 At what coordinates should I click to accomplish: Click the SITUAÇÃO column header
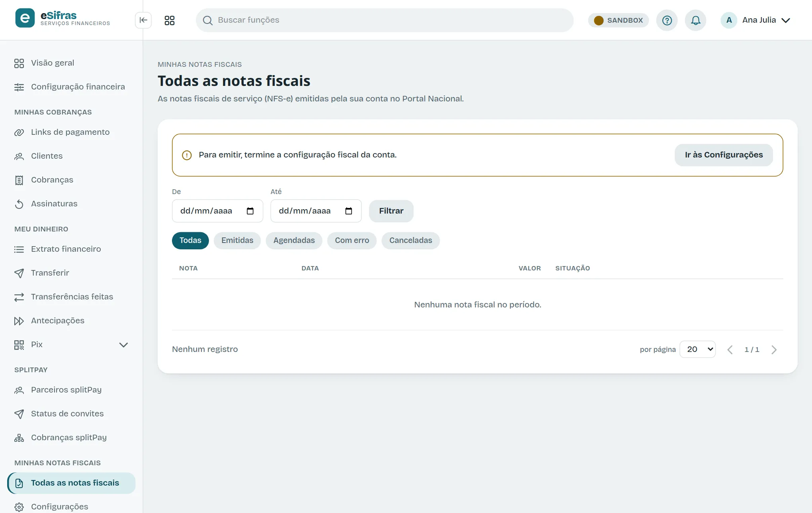573,268
